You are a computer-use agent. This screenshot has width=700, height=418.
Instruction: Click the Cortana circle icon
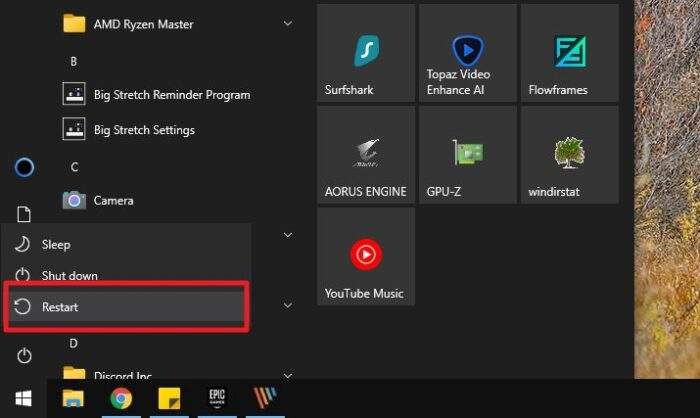pyautogui.click(x=24, y=167)
